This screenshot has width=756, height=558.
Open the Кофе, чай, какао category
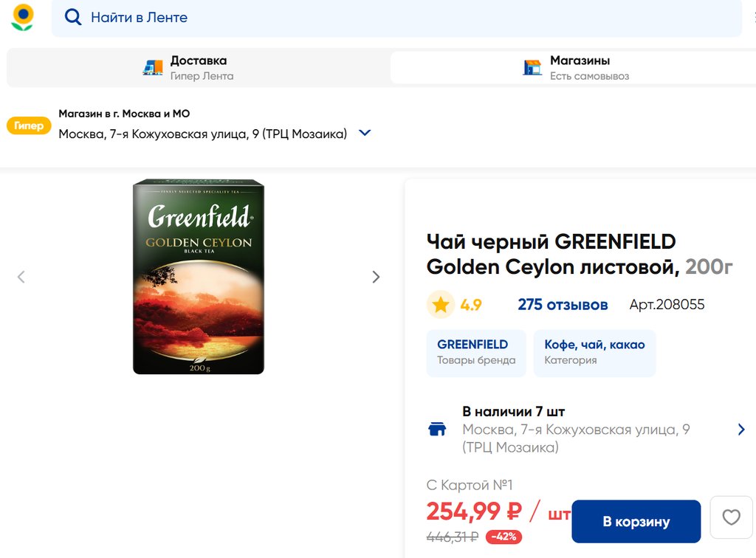tap(594, 352)
